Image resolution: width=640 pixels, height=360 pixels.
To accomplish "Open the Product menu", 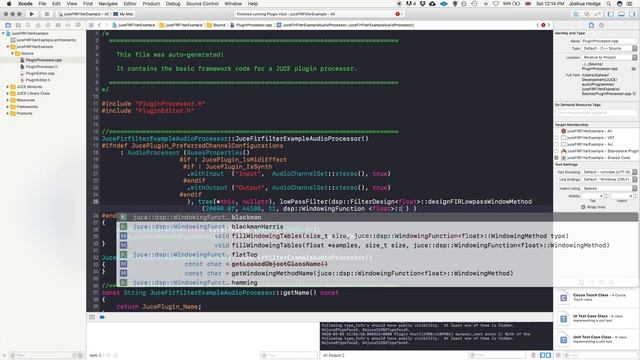I will [151, 4].
